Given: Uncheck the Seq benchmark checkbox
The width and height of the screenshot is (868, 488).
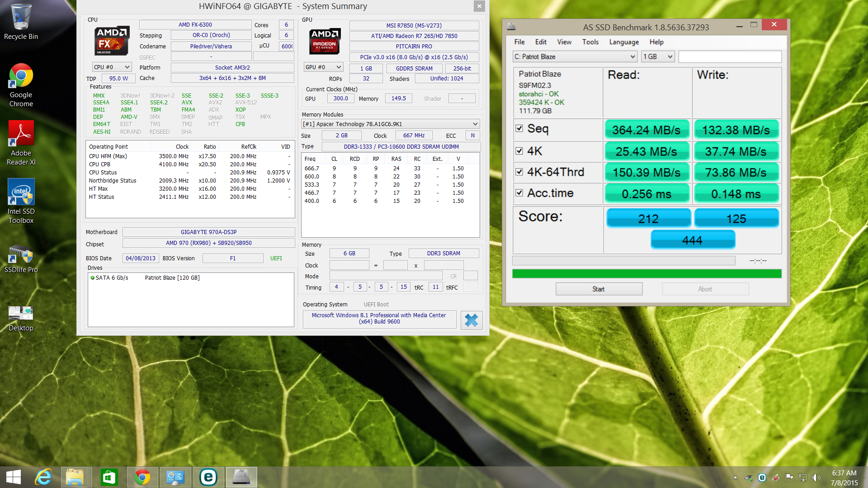Looking at the screenshot, I should 519,128.
